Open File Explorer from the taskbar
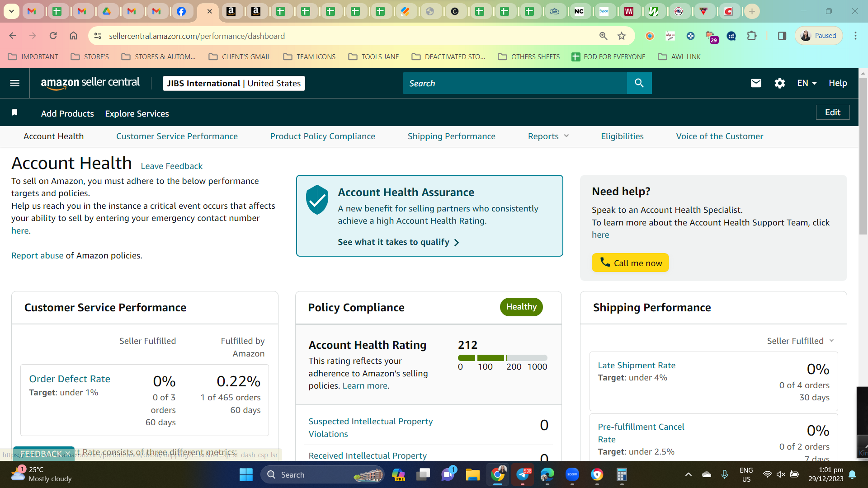 472,475
